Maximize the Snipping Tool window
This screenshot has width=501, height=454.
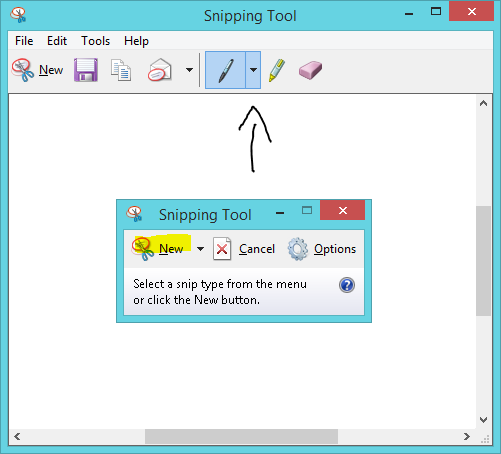click(436, 12)
